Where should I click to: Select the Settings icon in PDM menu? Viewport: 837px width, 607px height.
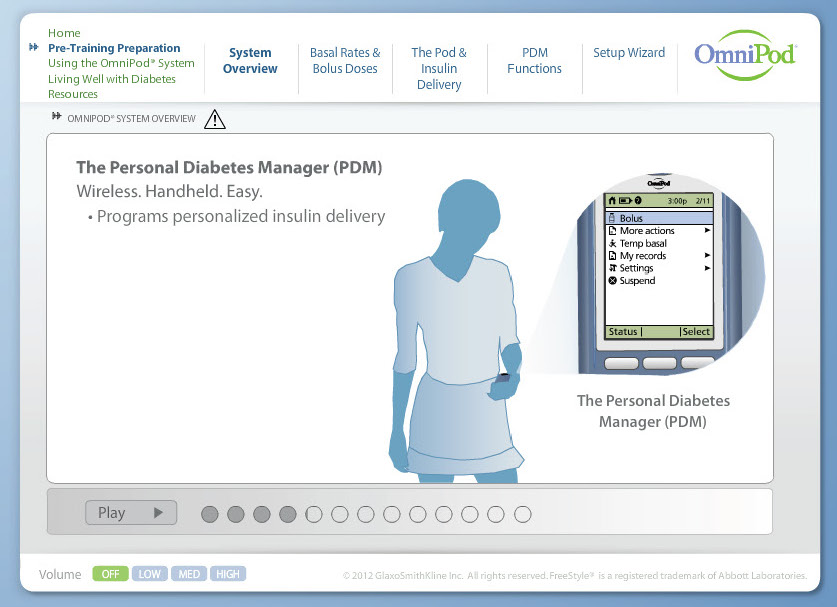[x=612, y=268]
